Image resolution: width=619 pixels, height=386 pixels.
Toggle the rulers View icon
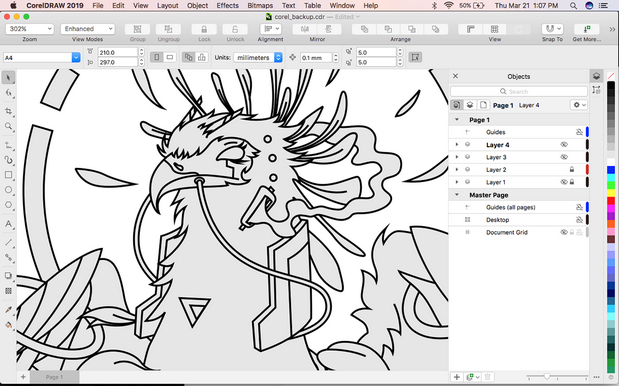[471, 29]
